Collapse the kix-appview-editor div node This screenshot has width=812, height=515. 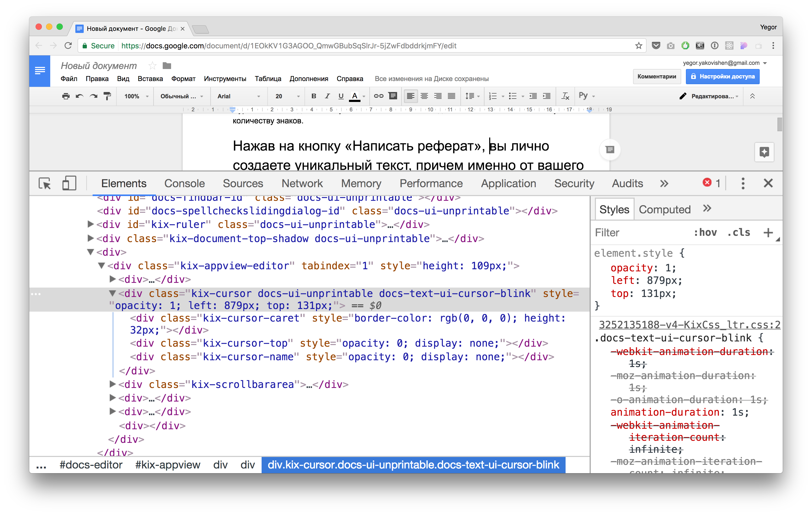pyautogui.click(x=101, y=266)
